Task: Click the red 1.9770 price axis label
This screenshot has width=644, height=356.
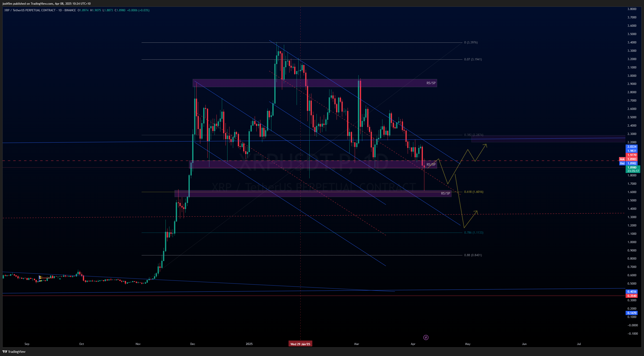Action: click(x=632, y=155)
